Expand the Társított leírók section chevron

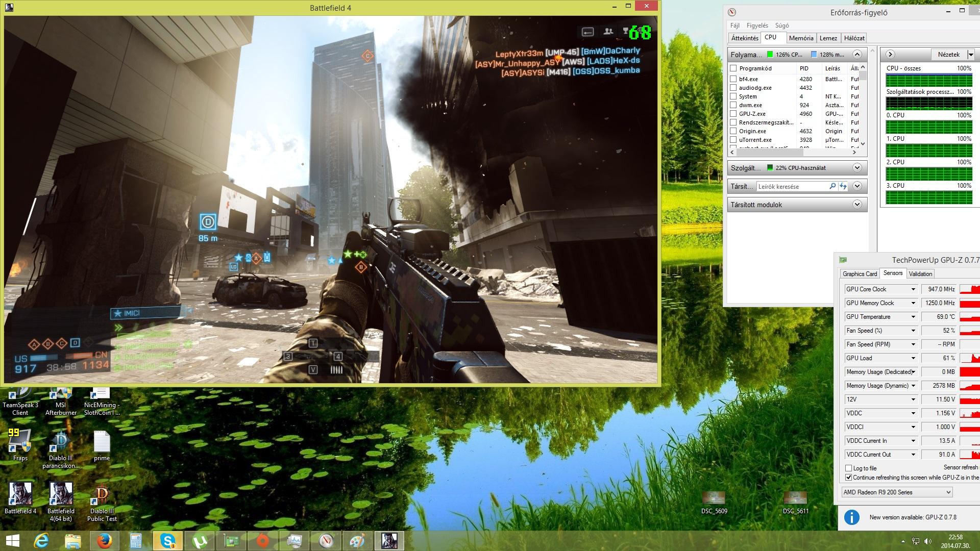click(857, 186)
